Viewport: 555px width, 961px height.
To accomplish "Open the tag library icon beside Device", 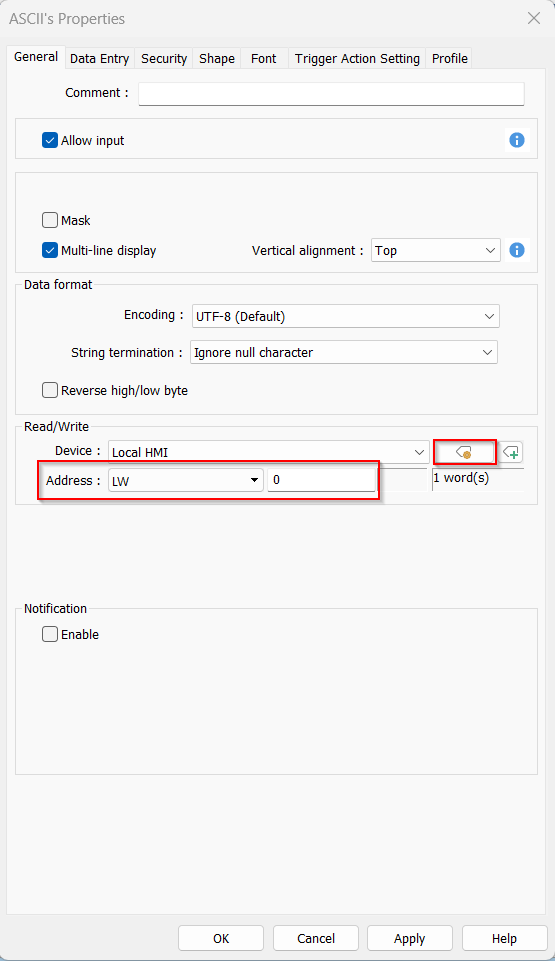I will (464, 453).
